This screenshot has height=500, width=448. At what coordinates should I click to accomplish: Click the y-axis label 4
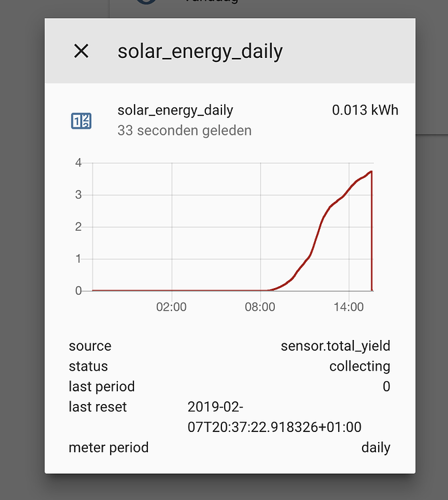pyautogui.click(x=79, y=163)
